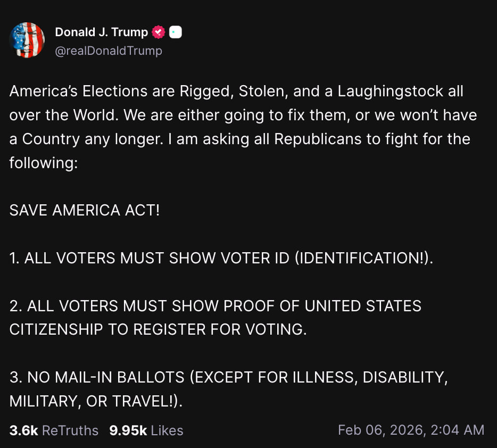The height and width of the screenshot is (448, 497).
Task: Open Donald J. Trump's profile avatar
Action: 27,40
